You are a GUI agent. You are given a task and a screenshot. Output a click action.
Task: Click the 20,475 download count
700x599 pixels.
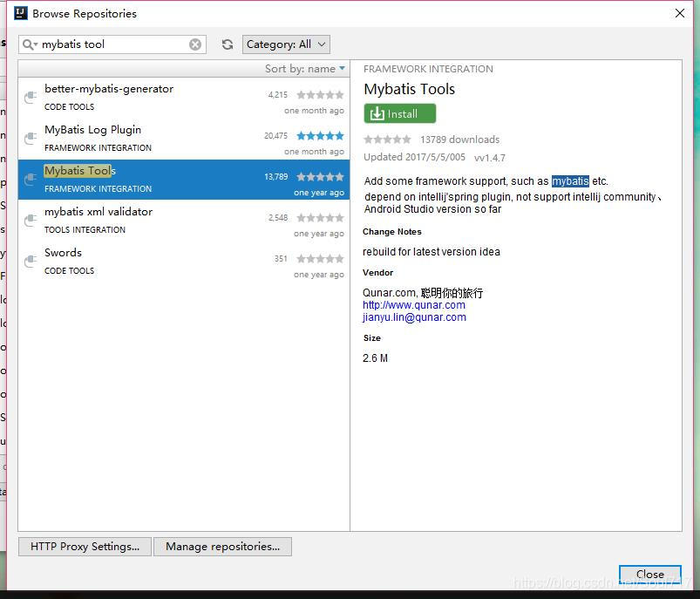[x=275, y=136]
